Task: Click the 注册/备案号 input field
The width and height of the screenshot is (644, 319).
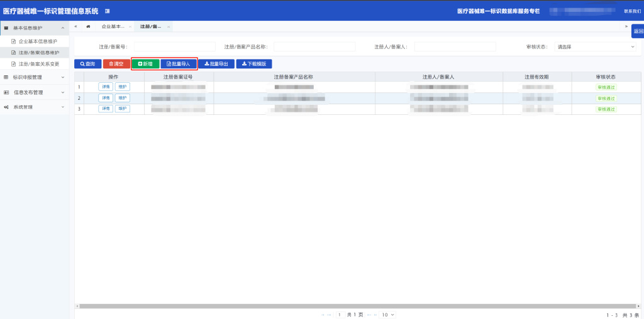Action: (174, 46)
